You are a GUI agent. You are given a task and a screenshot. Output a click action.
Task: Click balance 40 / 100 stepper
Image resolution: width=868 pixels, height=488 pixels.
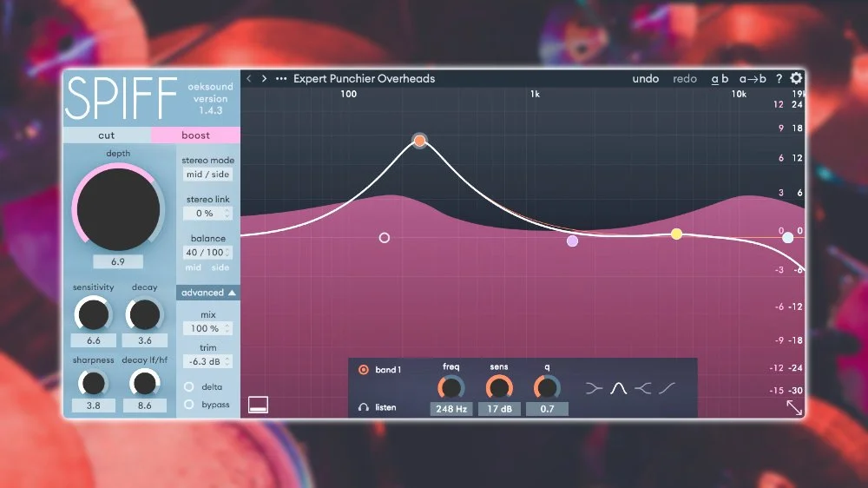click(207, 252)
